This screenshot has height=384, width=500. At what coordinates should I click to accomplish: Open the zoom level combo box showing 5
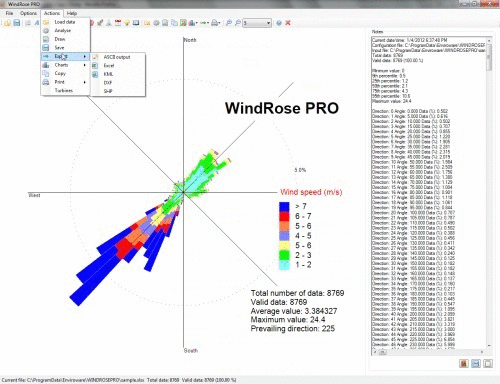pos(257,23)
